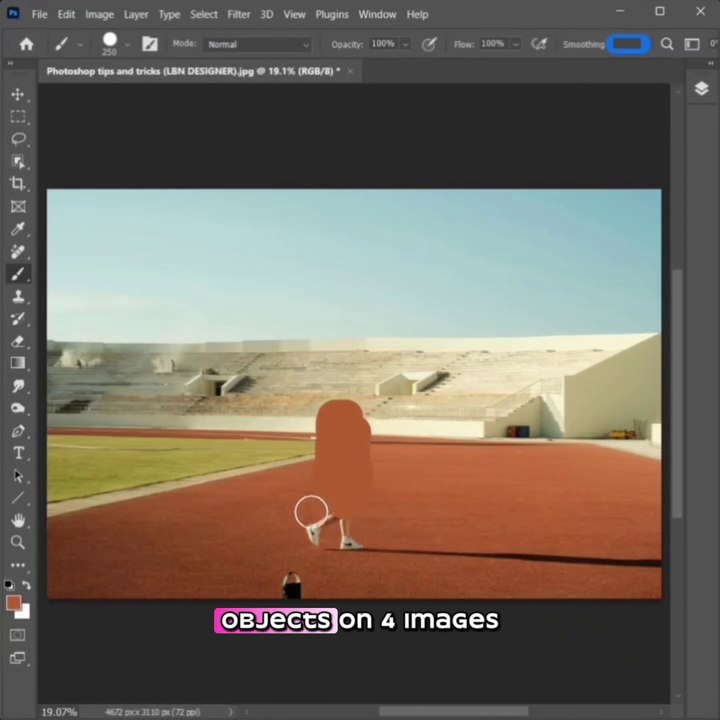Select the Dodge tool
Image resolution: width=720 pixels, height=720 pixels.
tap(17, 408)
